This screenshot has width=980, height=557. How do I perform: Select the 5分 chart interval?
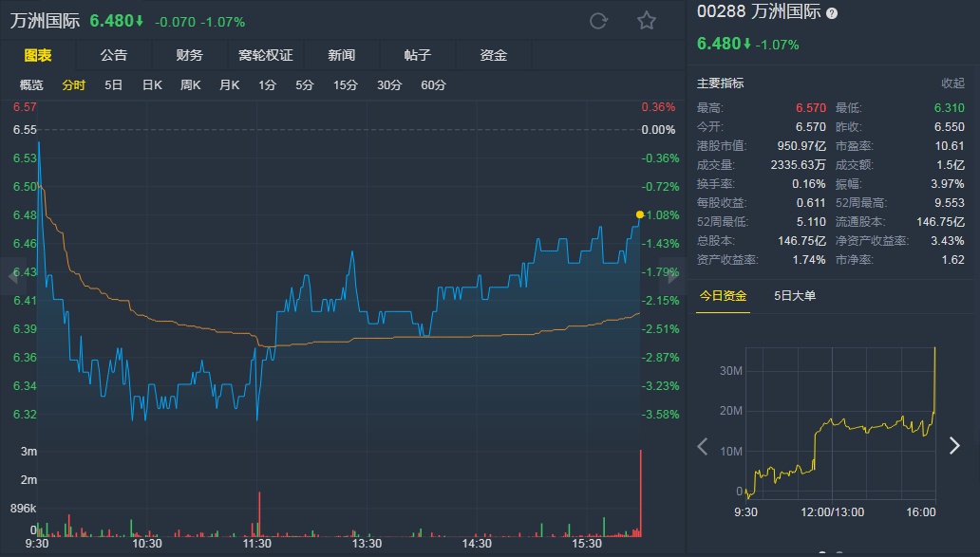tap(305, 84)
